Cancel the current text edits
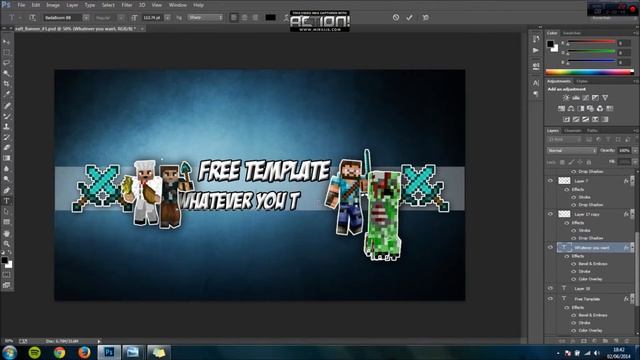Viewport: 640px width, 360px height. pos(396,18)
